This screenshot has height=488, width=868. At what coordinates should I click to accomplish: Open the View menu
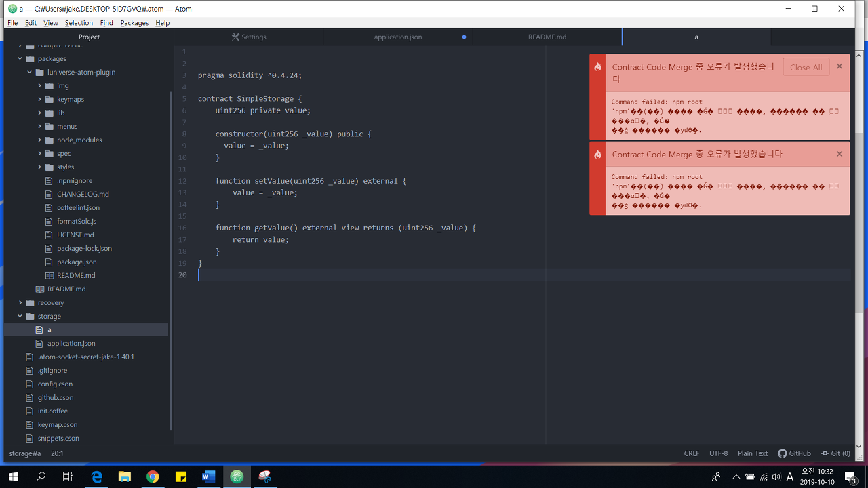tap(51, 23)
